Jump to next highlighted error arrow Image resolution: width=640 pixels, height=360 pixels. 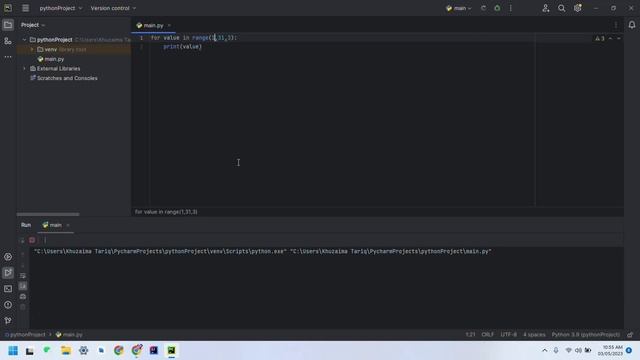(619, 38)
